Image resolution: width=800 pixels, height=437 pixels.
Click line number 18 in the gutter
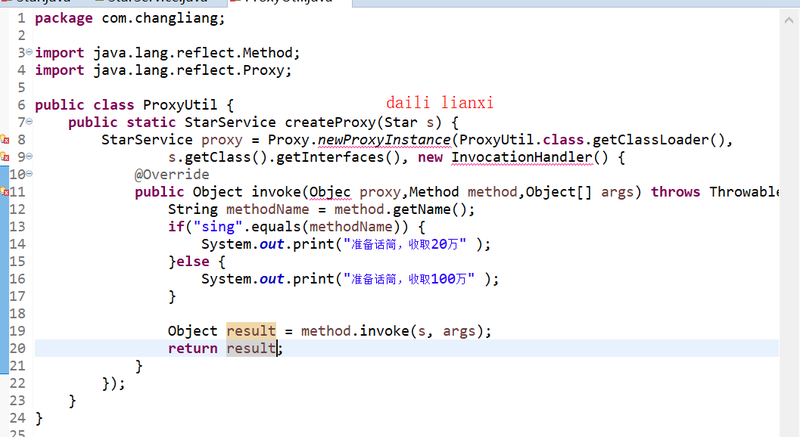pos(17,314)
